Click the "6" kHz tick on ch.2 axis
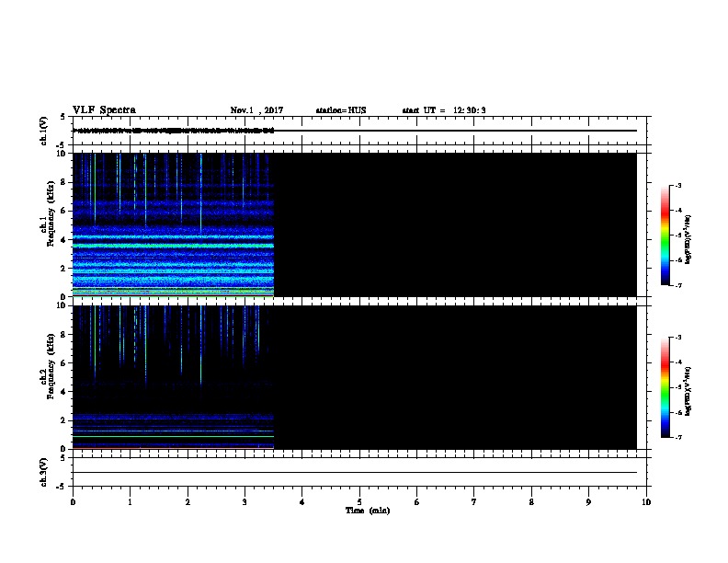Viewport: 728px width, 563px height. tap(64, 363)
